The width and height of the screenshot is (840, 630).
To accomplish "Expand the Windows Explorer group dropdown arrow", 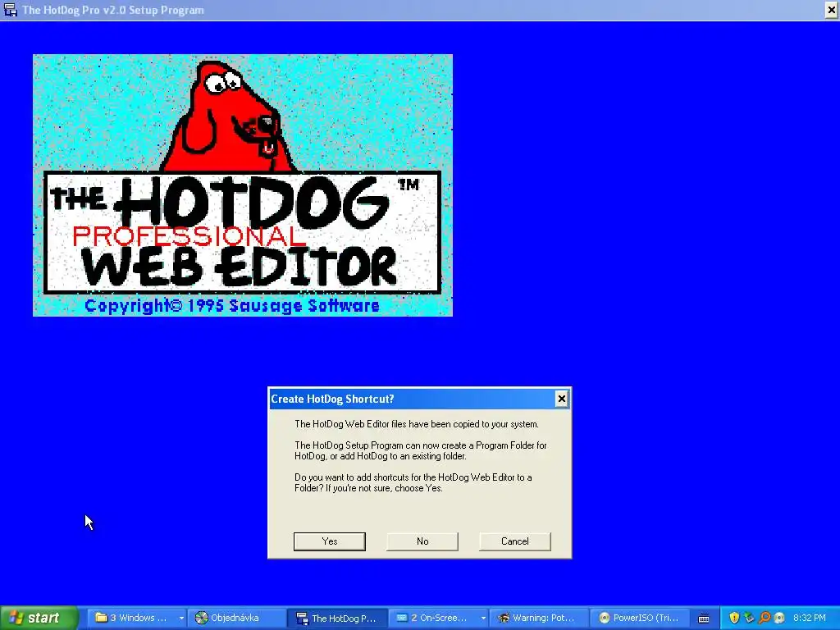I will (181, 618).
